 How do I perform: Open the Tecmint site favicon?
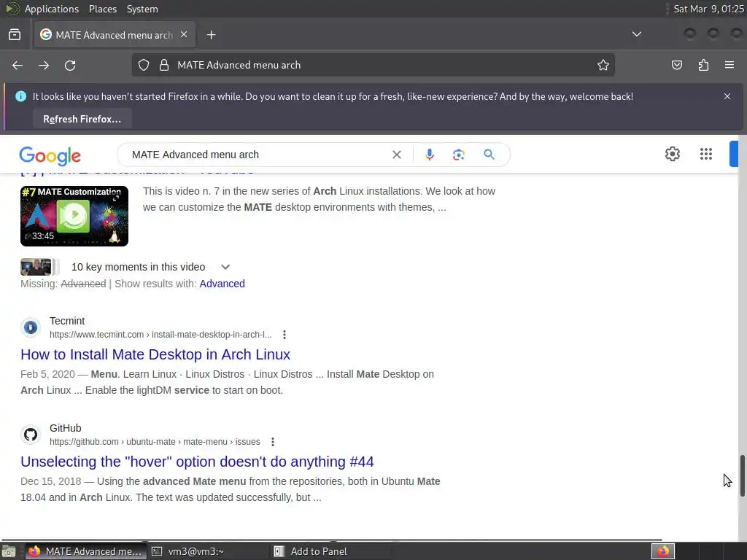click(x=31, y=327)
